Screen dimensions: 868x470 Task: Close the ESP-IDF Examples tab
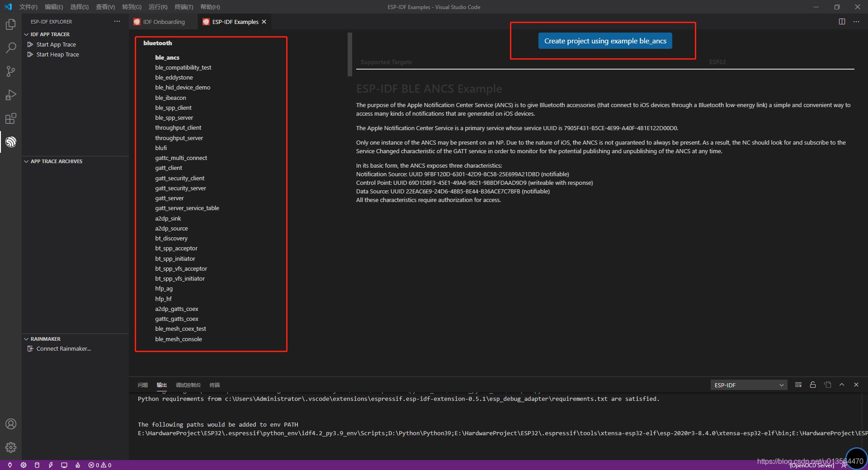(x=264, y=22)
